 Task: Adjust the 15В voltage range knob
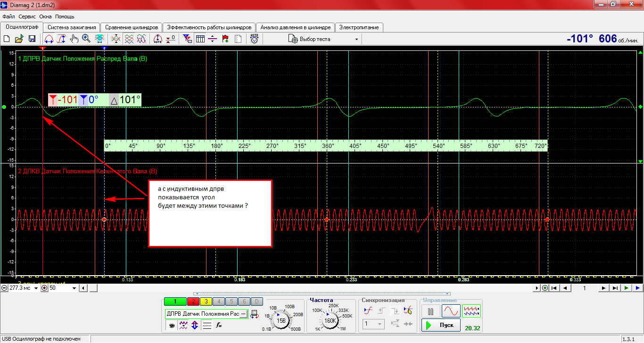(281, 320)
